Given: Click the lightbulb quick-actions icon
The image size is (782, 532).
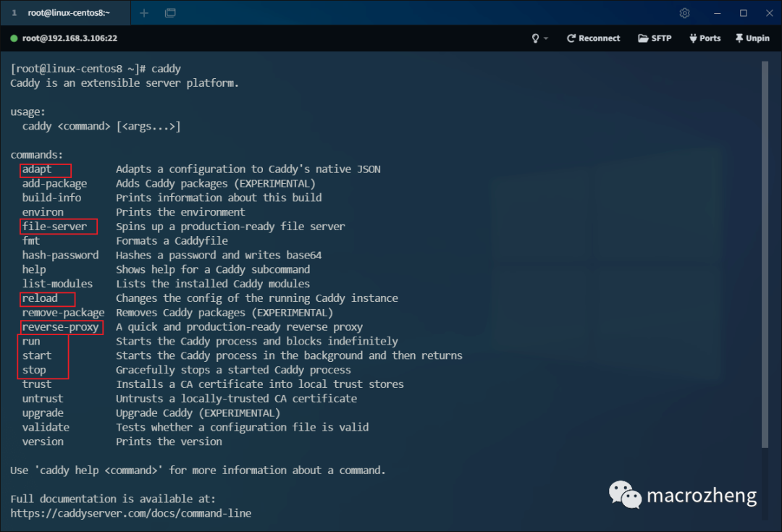Looking at the screenshot, I should click(534, 38).
